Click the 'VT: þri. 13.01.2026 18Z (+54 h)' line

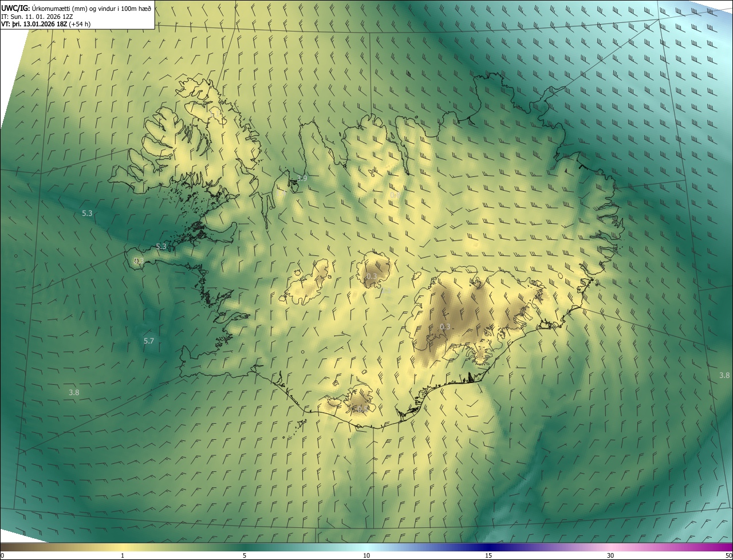point(46,24)
